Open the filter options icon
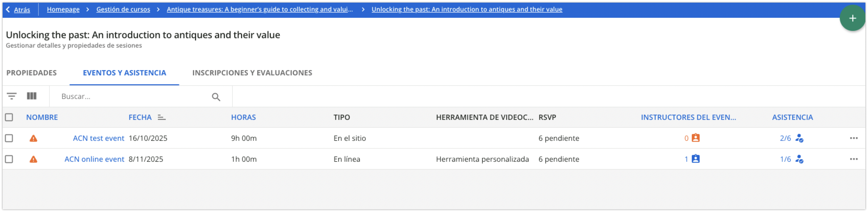868x212 pixels. click(12, 96)
